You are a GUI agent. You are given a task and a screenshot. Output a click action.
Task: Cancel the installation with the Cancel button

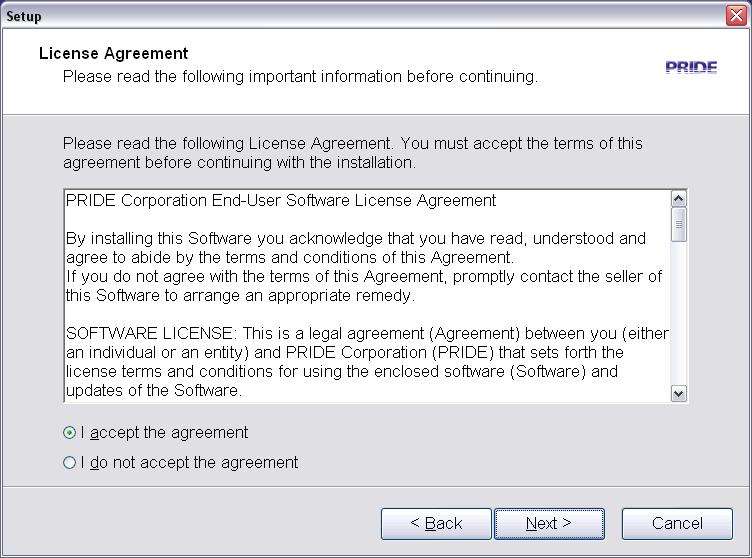(x=677, y=523)
